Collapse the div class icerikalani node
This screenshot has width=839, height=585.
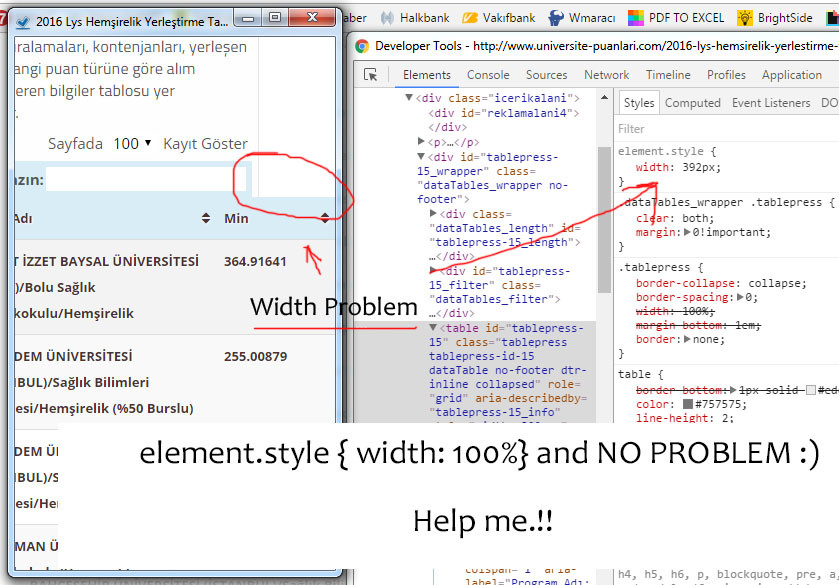(409, 97)
